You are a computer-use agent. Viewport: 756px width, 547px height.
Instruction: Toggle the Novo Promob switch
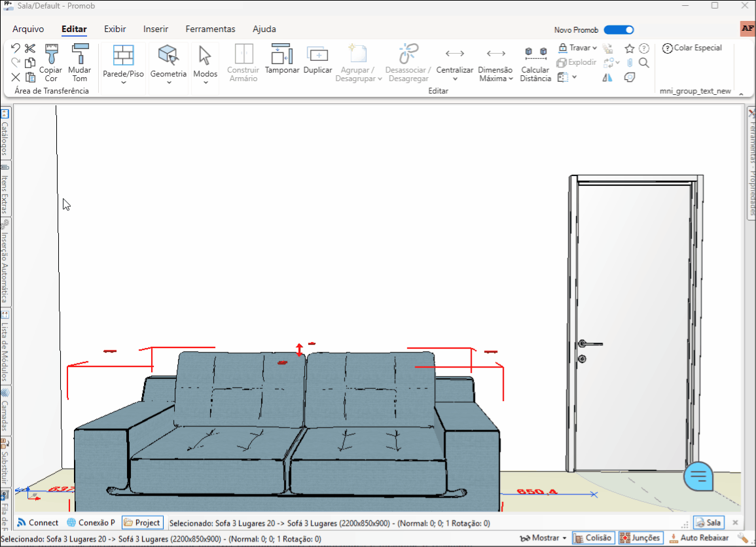(x=618, y=29)
